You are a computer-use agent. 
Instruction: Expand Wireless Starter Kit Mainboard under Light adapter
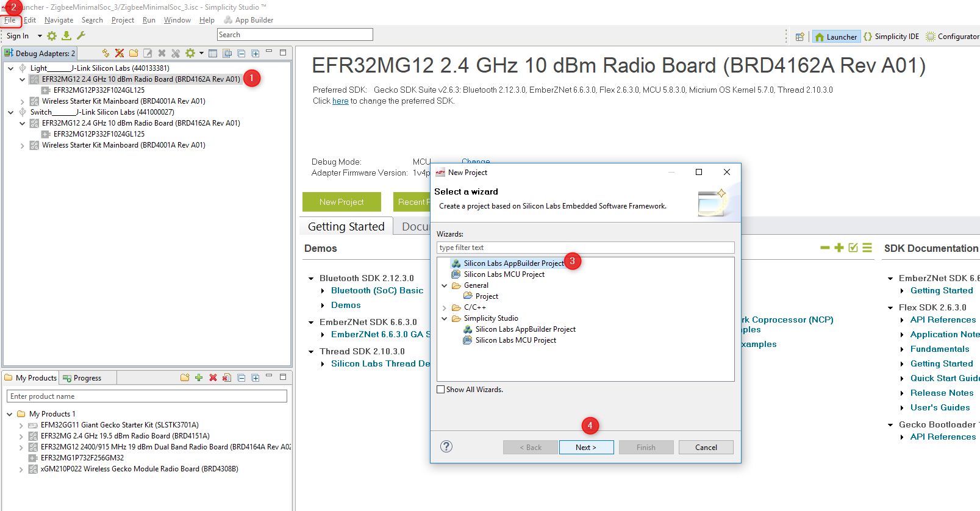coord(23,102)
